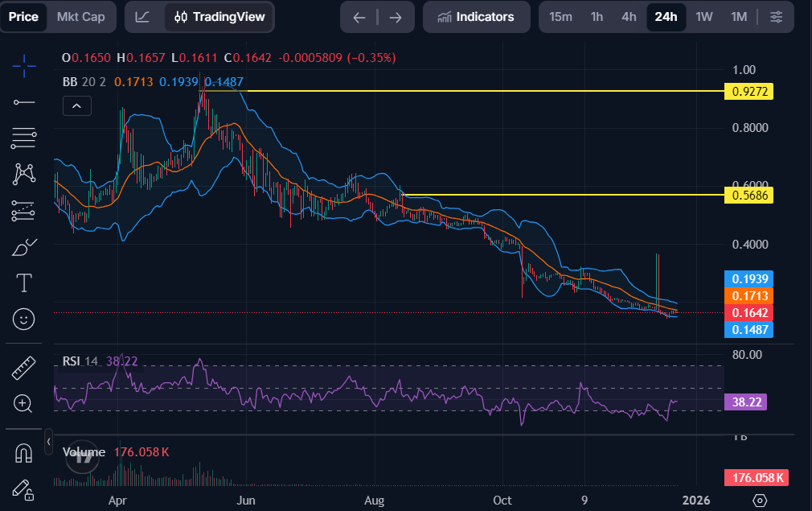
Task: Expand the left panel with the edge chevron
Action: [x=48, y=441]
